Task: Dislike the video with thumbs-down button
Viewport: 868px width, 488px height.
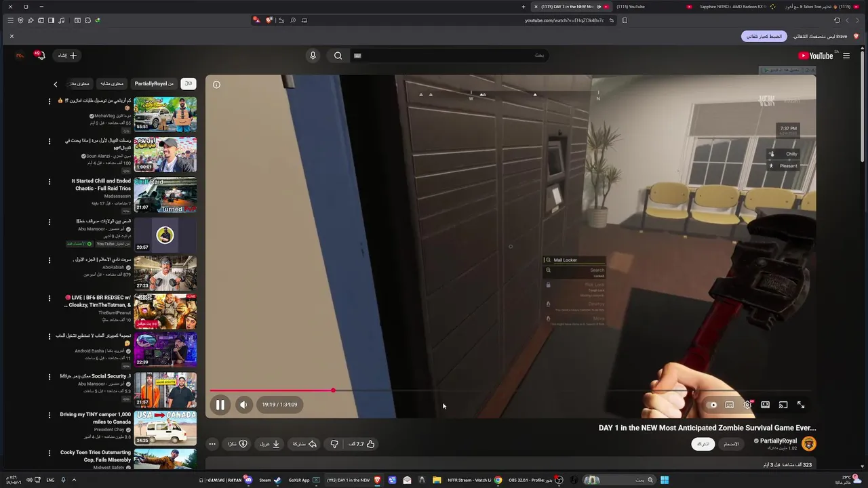Action: pos(334,444)
